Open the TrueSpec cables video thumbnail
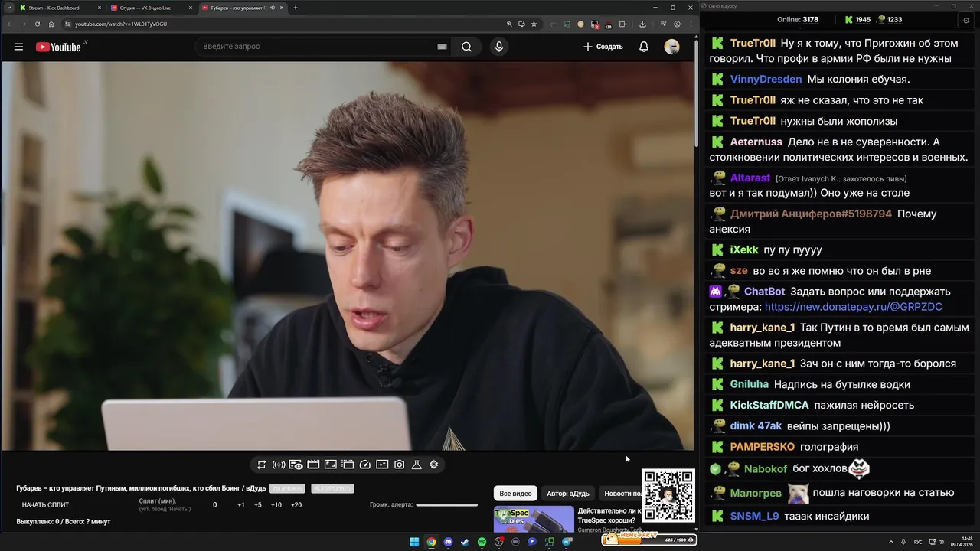 (534, 519)
